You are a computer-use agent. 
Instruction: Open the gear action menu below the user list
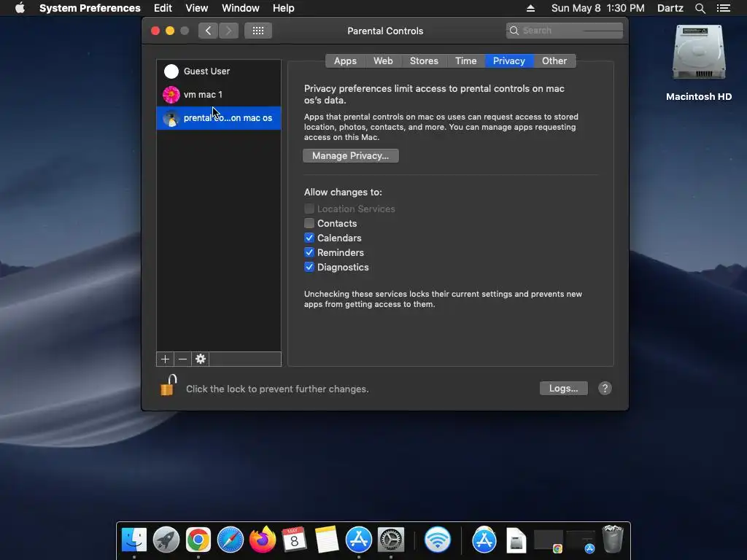pos(201,359)
